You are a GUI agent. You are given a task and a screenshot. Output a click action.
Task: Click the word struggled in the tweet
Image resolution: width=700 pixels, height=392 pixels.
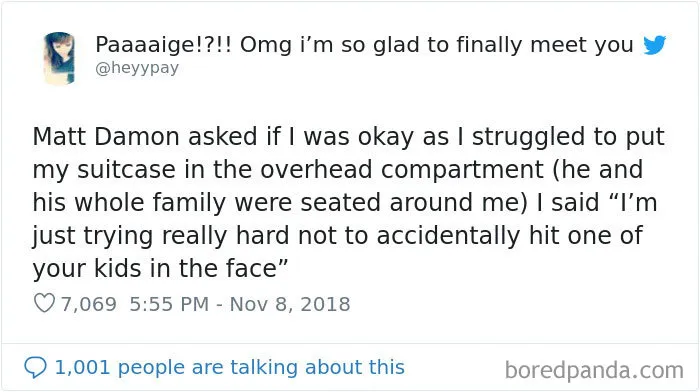pyautogui.click(x=528, y=137)
